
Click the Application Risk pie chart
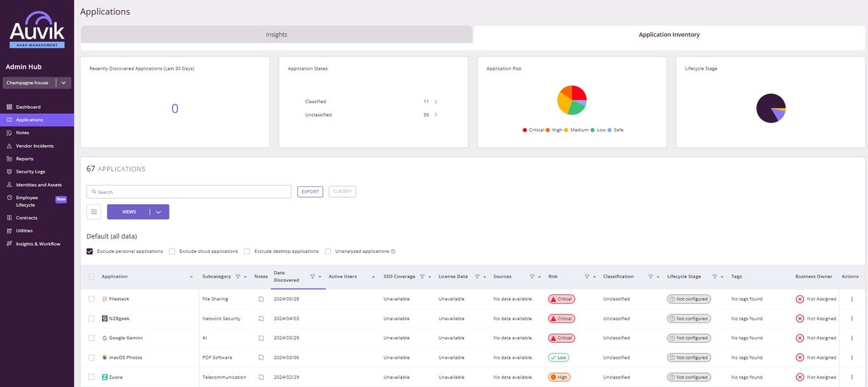(x=572, y=100)
